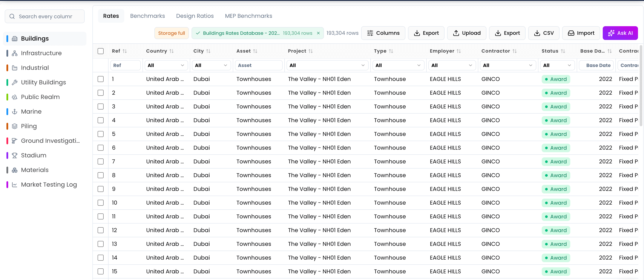The width and height of the screenshot is (644, 280).
Task: Select the Piling layers icon
Action: click(x=15, y=126)
